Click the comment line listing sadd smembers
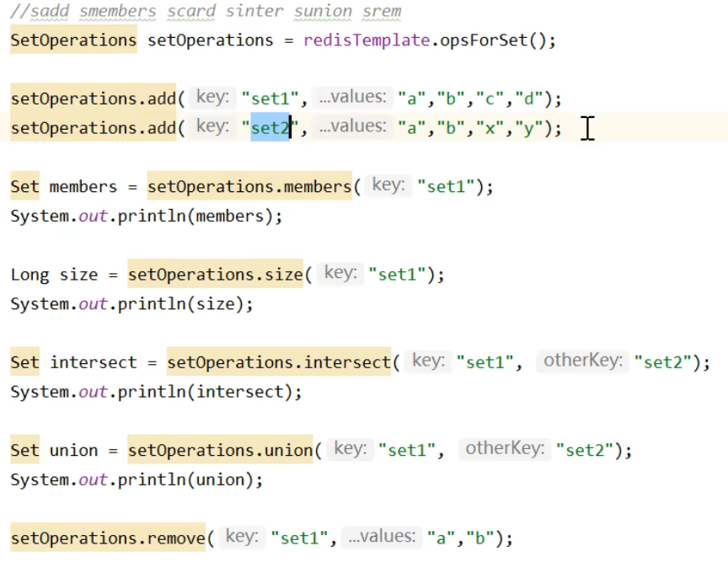Viewport: 728px width, 562px height. click(206, 12)
